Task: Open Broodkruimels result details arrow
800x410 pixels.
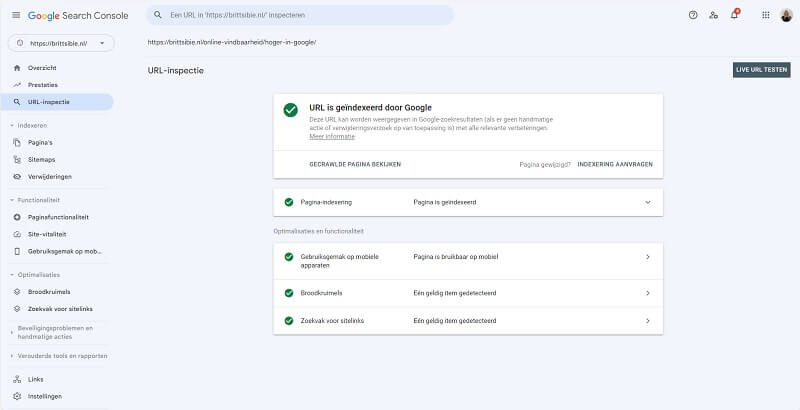Action: coord(647,293)
